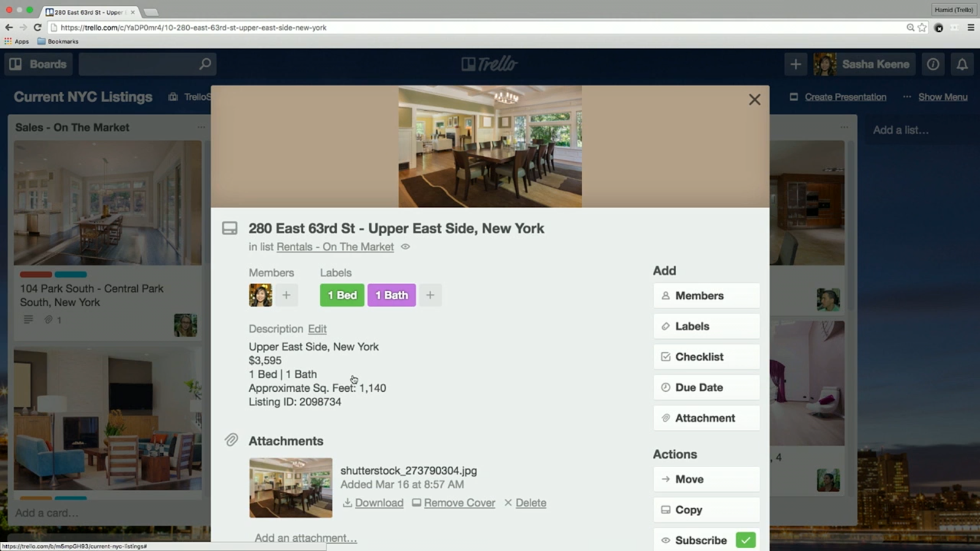980x551 pixels.
Task: Click the board visibility icon beside TrelloS
Action: 173,97
